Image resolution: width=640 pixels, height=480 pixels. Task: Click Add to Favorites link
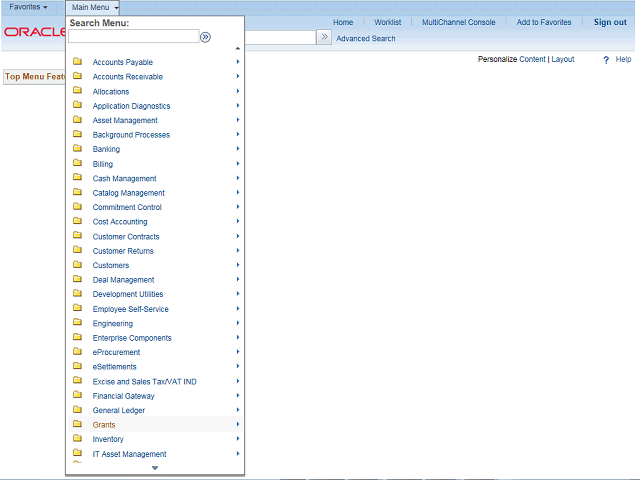coord(544,22)
